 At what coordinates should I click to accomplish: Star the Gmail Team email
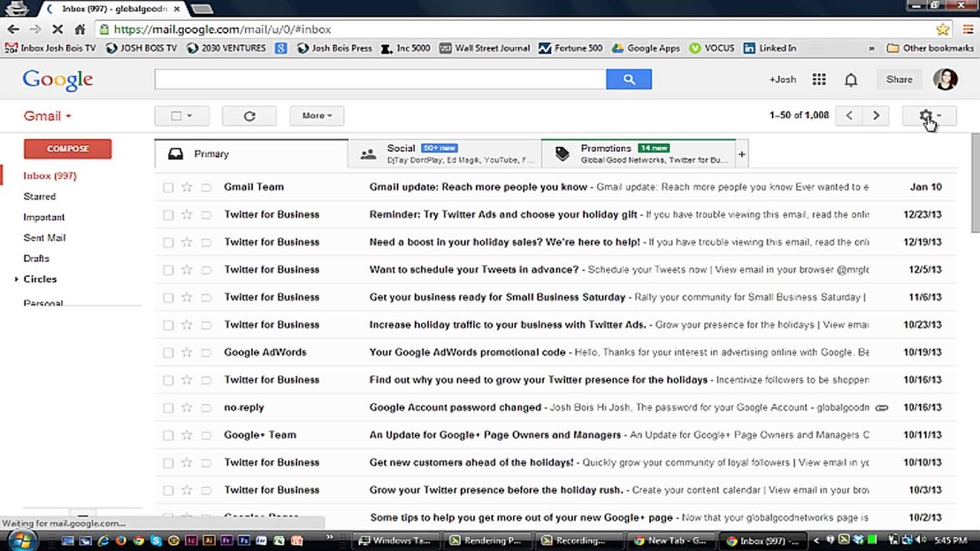point(187,187)
